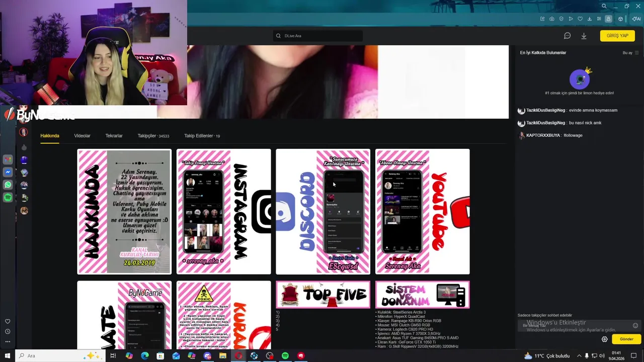This screenshot has height=362, width=644.
Task: Open Task View on the taskbar
Action: point(113,356)
